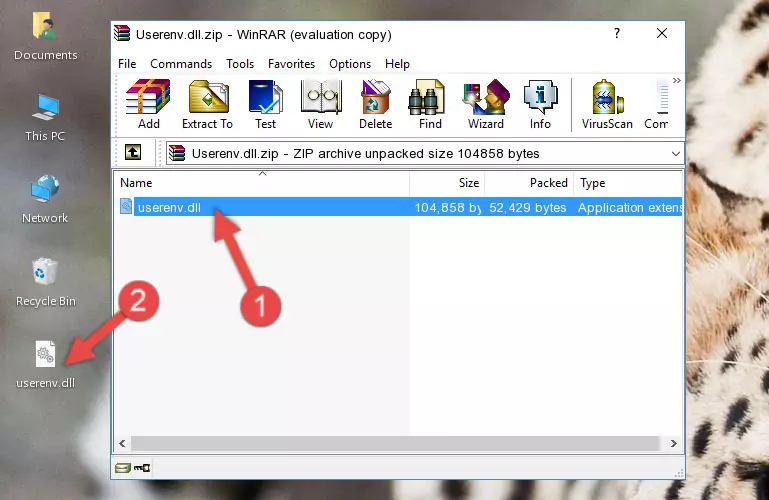The height and width of the screenshot is (500, 769).
Task: Click the archive icon in address bar
Action: pyautogui.click(x=177, y=153)
